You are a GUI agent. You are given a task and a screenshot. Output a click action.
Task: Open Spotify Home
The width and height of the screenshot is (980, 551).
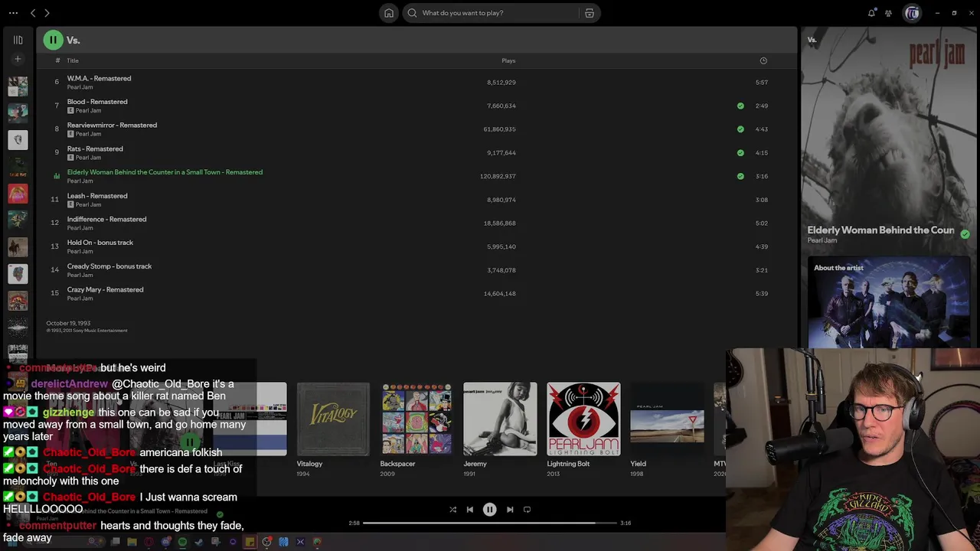389,13
